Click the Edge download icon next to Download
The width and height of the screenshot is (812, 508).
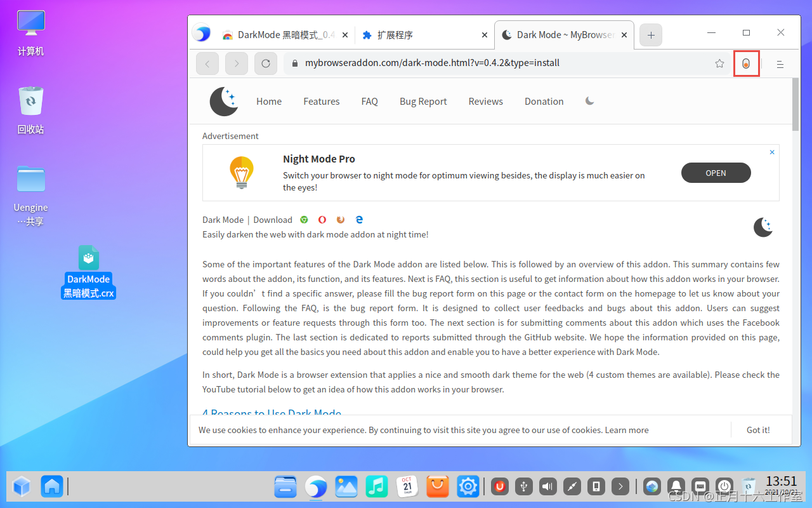click(359, 220)
